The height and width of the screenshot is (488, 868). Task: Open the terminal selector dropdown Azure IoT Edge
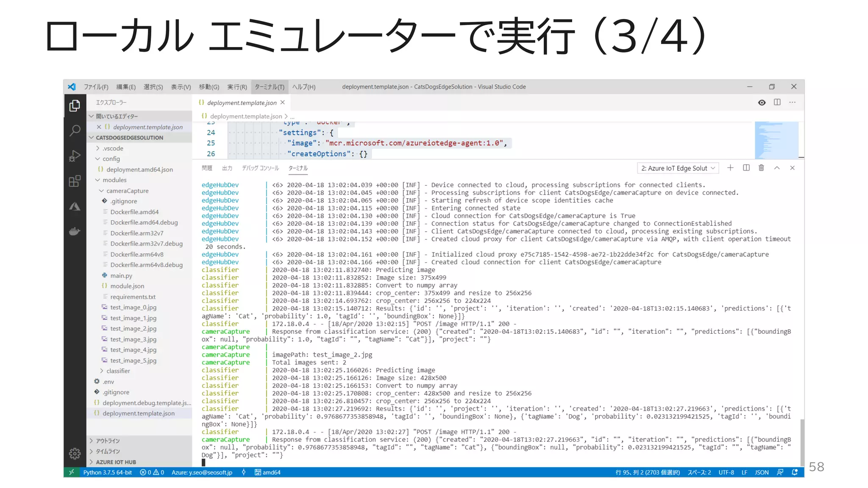point(678,168)
